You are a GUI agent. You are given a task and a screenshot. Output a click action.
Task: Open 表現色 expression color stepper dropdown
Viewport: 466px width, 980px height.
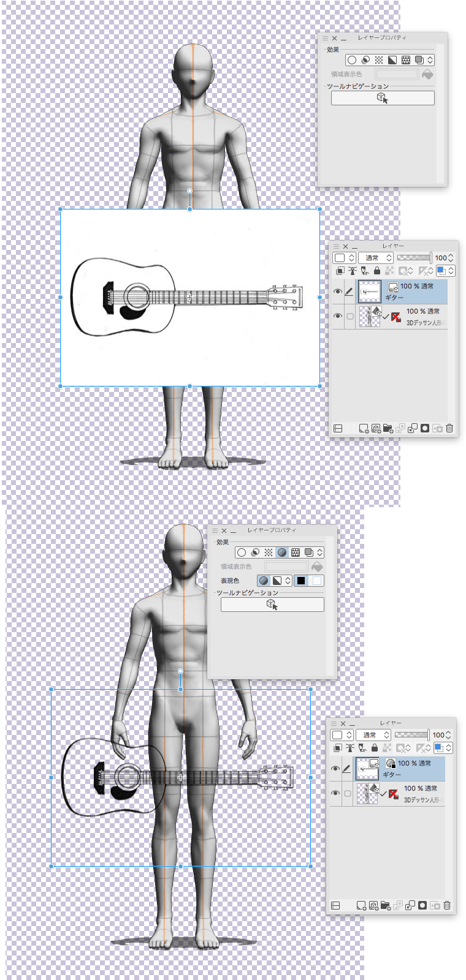pyautogui.click(x=288, y=581)
